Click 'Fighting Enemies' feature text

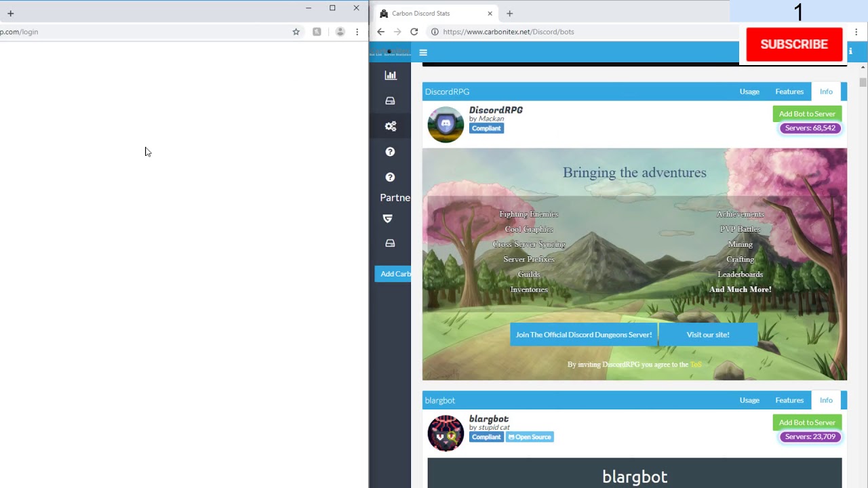(x=529, y=214)
